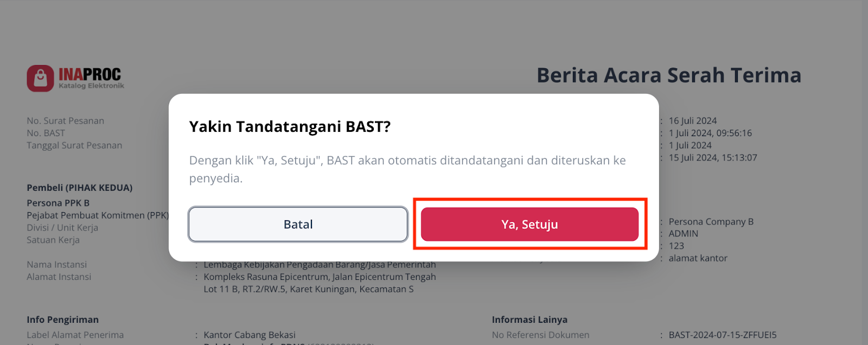
Task: Click the INAPROC shopping bag logo icon
Action: [x=41, y=78]
